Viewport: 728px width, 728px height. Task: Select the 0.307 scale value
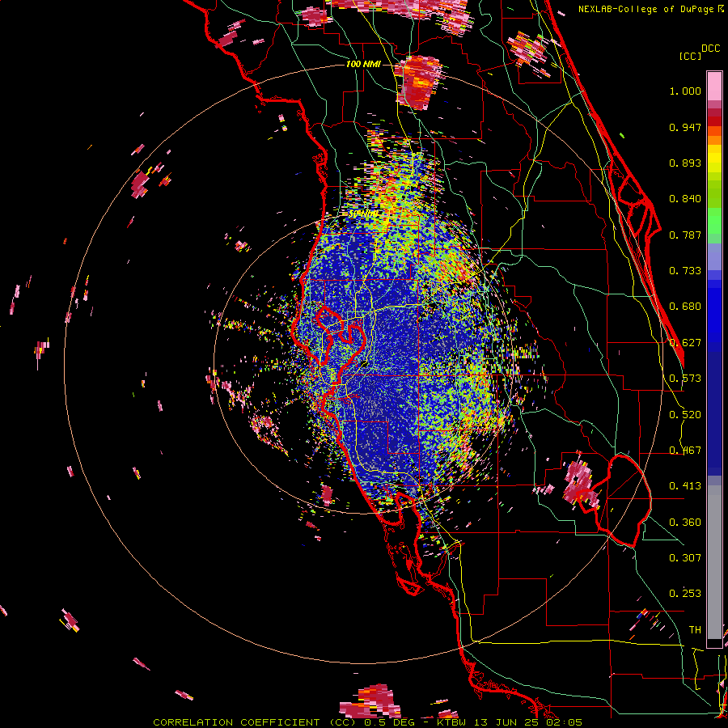[685, 557]
